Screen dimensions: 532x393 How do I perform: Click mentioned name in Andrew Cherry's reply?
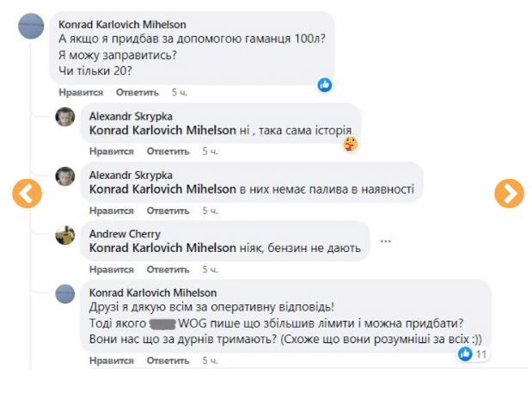pos(162,249)
